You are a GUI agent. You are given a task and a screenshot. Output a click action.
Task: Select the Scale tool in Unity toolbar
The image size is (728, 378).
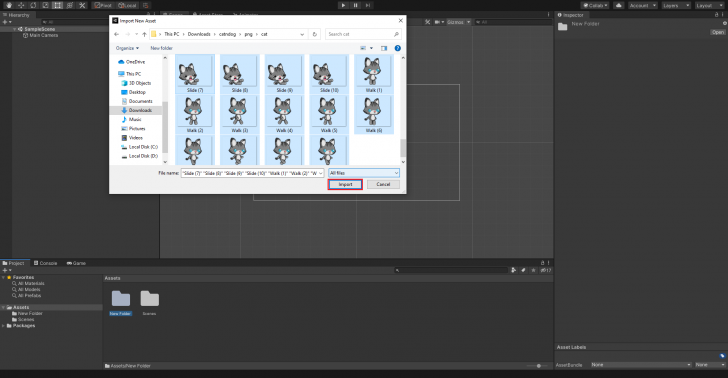(45, 5)
